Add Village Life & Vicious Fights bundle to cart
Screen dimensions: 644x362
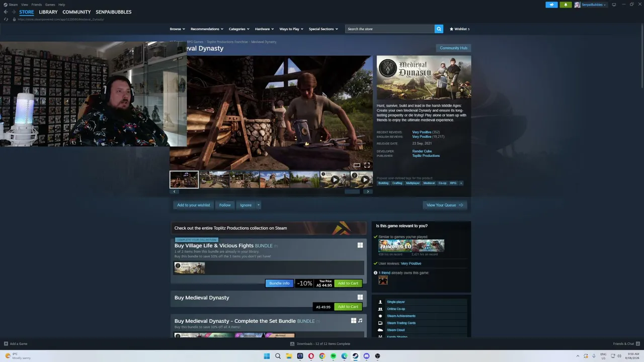pyautogui.click(x=348, y=284)
